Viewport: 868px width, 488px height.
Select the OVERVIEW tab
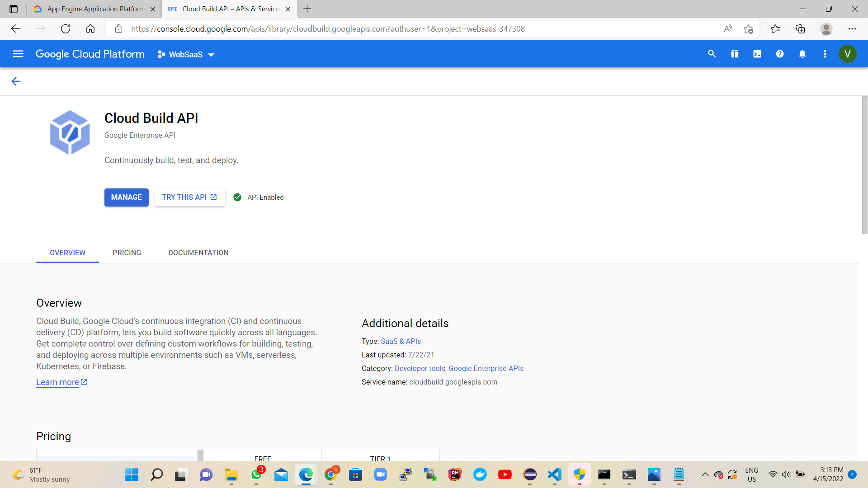(67, 253)
